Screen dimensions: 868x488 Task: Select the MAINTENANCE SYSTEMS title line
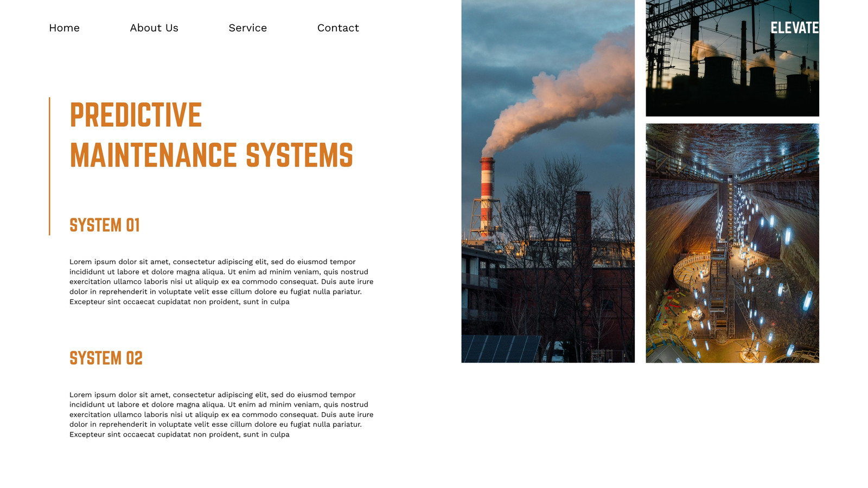(x=212, y=155)
